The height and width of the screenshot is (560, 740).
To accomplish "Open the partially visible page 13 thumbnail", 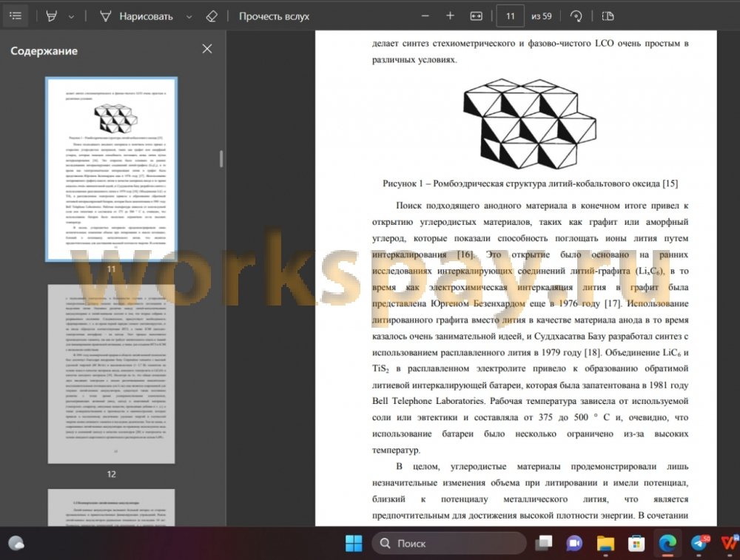I will (x=112, y=507).
